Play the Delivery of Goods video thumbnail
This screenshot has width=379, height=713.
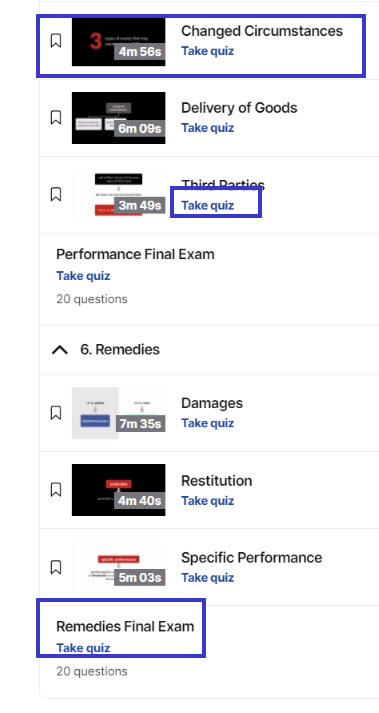119,118
